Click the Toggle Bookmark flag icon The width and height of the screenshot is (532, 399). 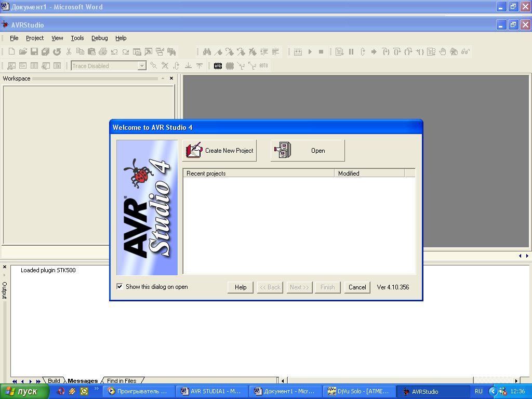pos(219,51)
